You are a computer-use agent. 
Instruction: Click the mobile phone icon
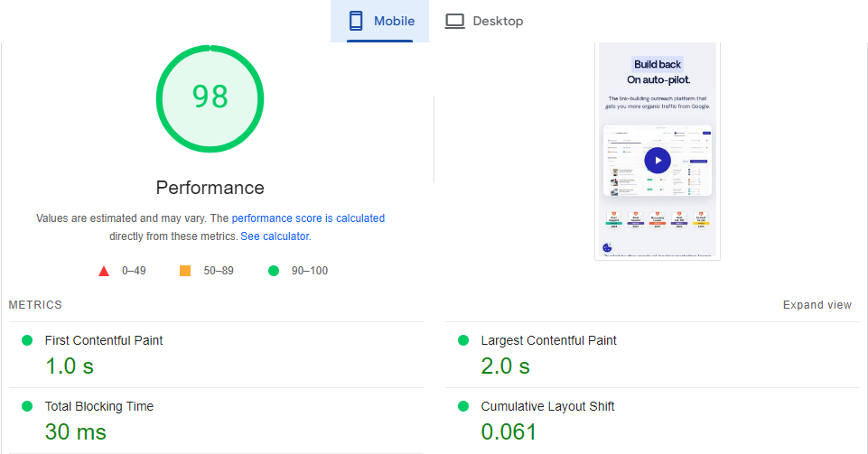click(x=356, y=21)
